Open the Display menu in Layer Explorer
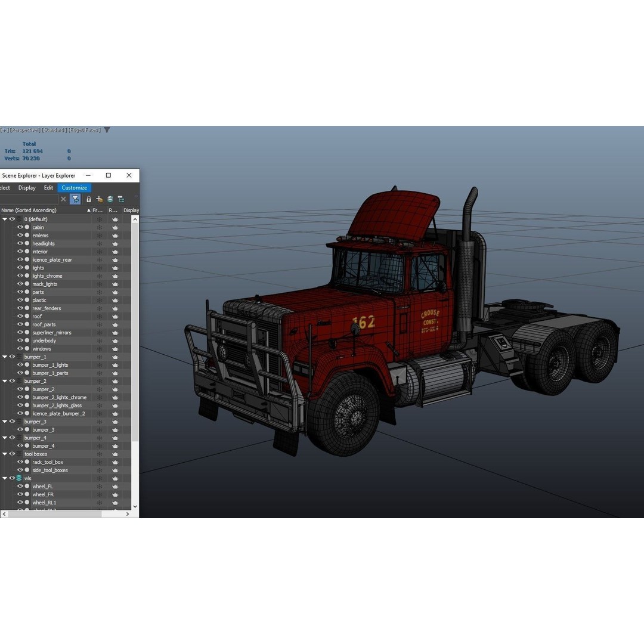 coord(27,188)
